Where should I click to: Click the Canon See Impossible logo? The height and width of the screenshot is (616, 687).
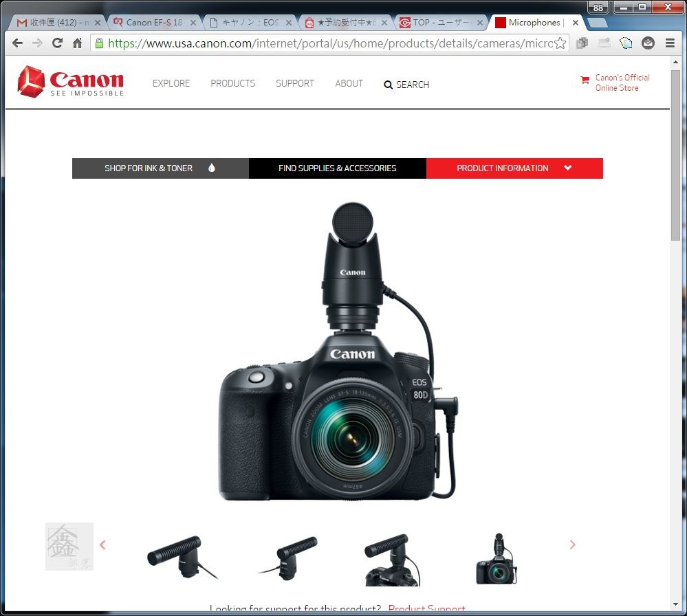pyautogui.click(x=71, y=82)
